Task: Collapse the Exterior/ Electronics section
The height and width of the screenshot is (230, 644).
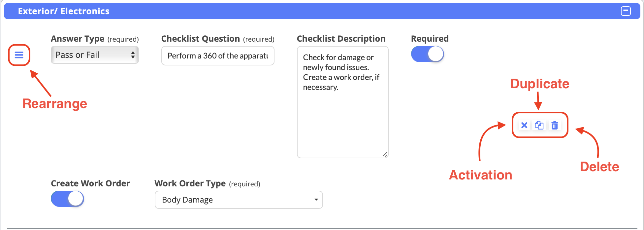Action: [626, 11]
